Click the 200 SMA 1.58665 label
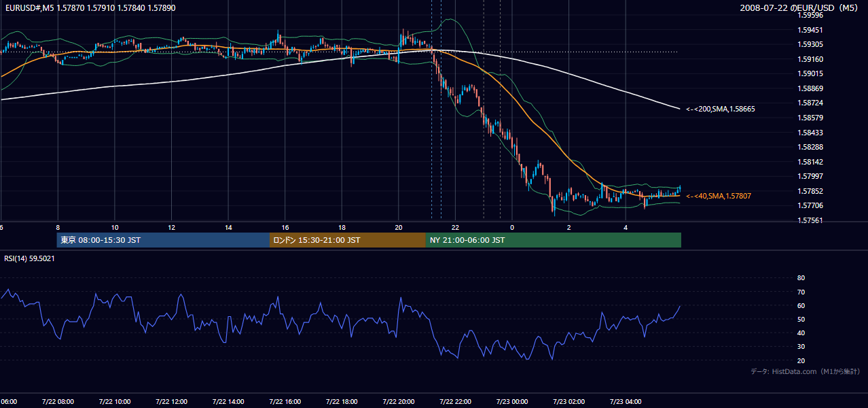 (x=720, y=109)
